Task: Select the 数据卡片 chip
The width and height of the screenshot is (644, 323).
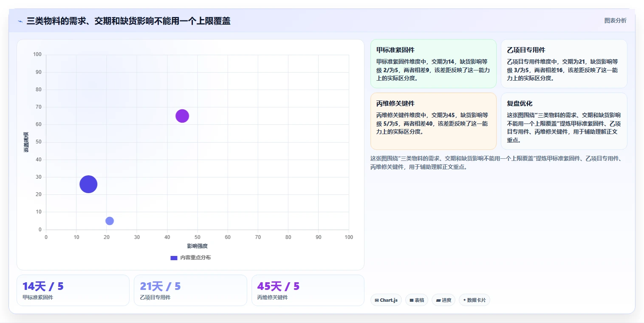Action: [x=474, y=300]
